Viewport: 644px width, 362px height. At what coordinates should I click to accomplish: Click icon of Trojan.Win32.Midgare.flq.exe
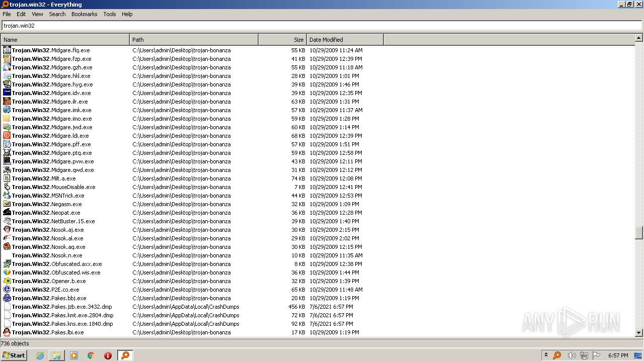[x=7, y=50]
